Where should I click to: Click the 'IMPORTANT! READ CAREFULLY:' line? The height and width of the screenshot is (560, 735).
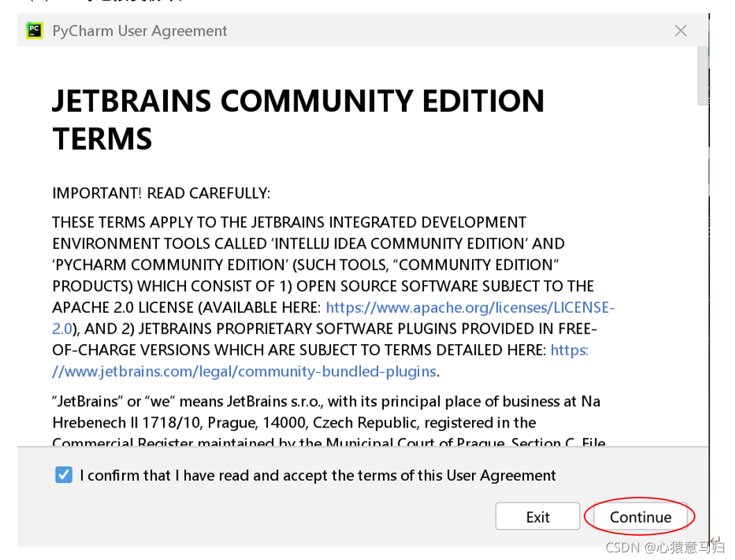[161, 193]
